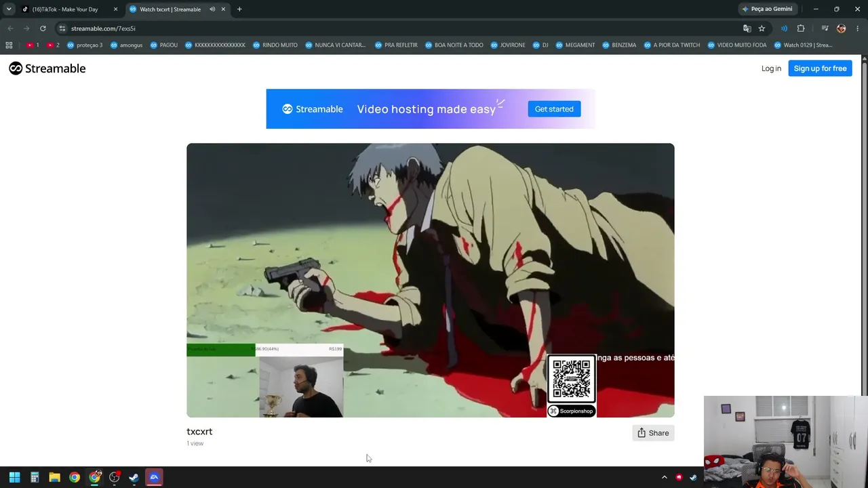Screen dimensions: 868x488
Task: Open the NUNCA VI CANTAR bookmark
Action: (335, 45)
